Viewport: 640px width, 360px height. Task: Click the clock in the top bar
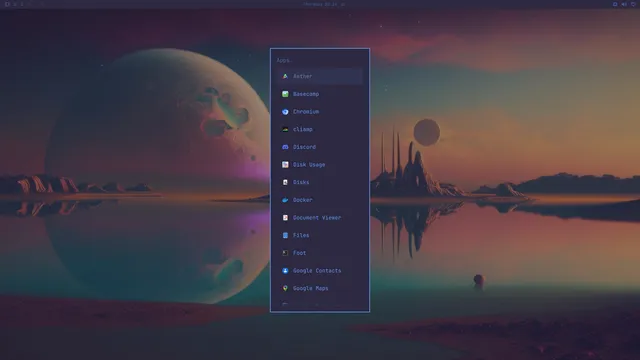pos(320,4)
